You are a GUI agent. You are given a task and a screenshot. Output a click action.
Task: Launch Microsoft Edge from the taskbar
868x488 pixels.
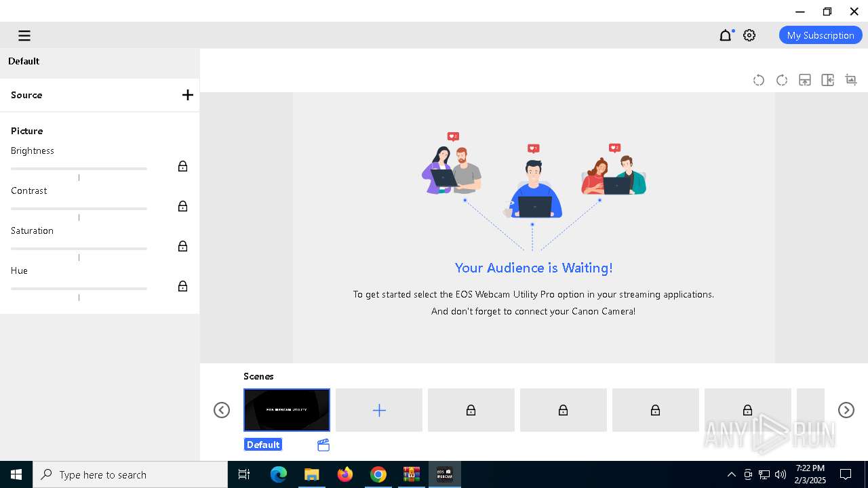279,474
